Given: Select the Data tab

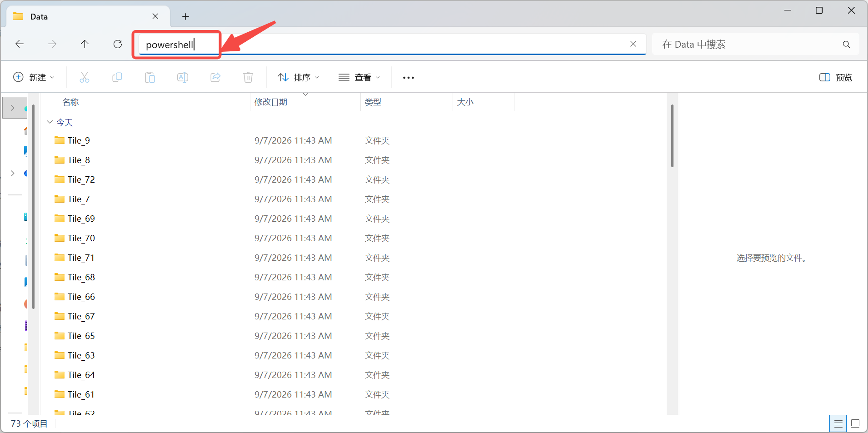Looking at the screenshot, I should [x=88, y=17].
